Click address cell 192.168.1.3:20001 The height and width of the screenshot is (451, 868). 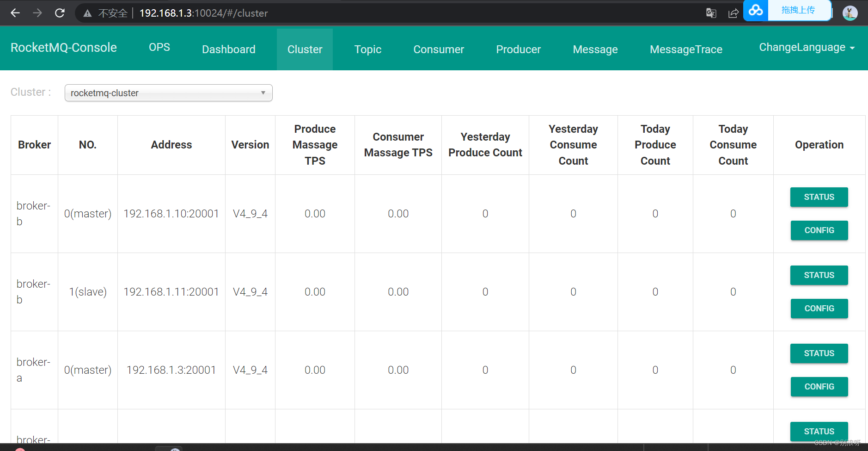[x=171, y=370]
